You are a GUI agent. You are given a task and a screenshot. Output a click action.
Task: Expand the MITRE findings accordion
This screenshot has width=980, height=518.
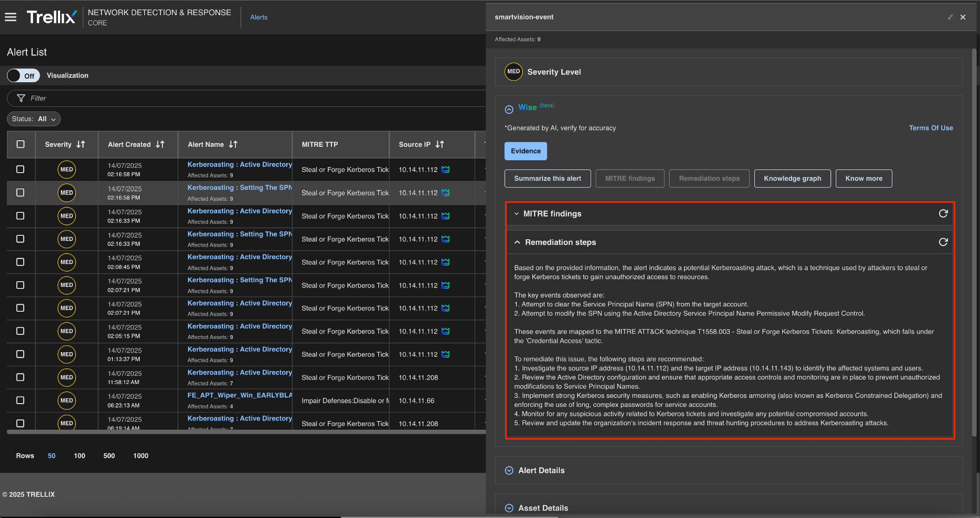point(517,214)
